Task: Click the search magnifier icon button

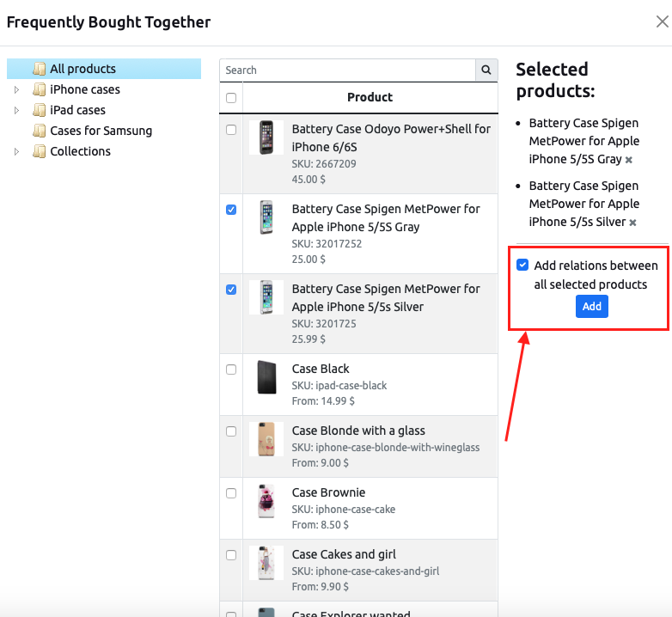Action: click(x=486, y=70)
